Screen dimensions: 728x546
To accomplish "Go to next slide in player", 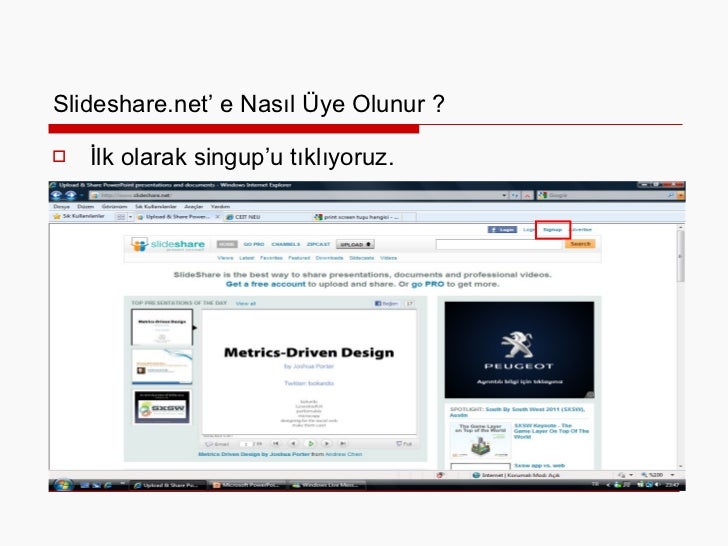I will click(327, 444).
